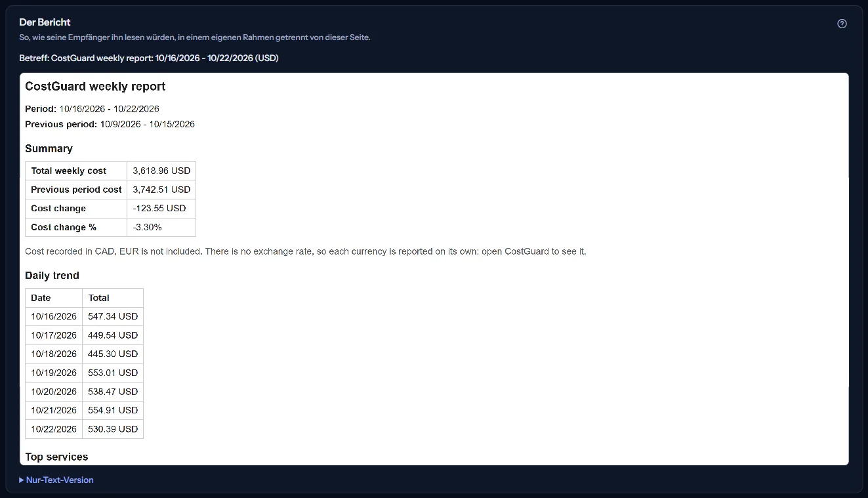868x498 pixels.
Task: Select the 449.54 USD total cell
Action: (113, 335)
